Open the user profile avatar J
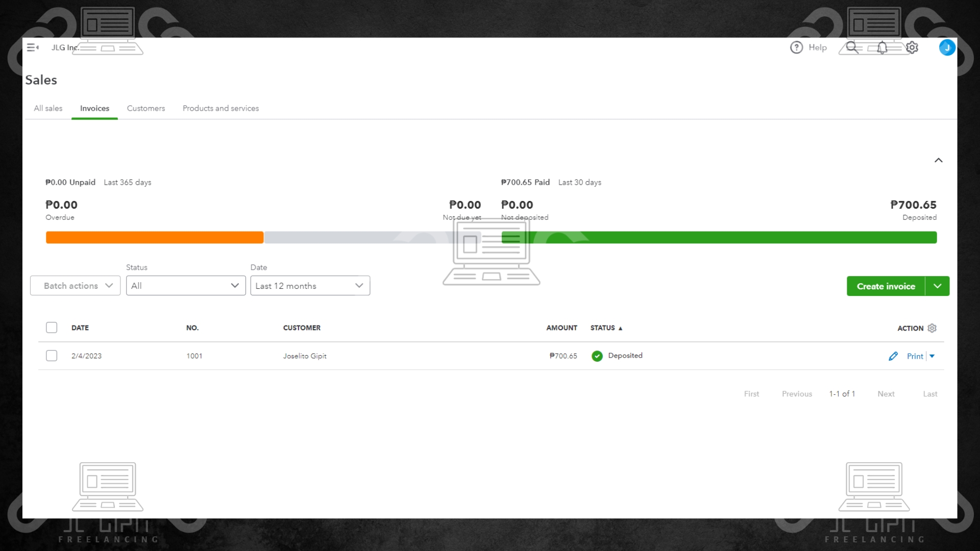 pos(947,47)
